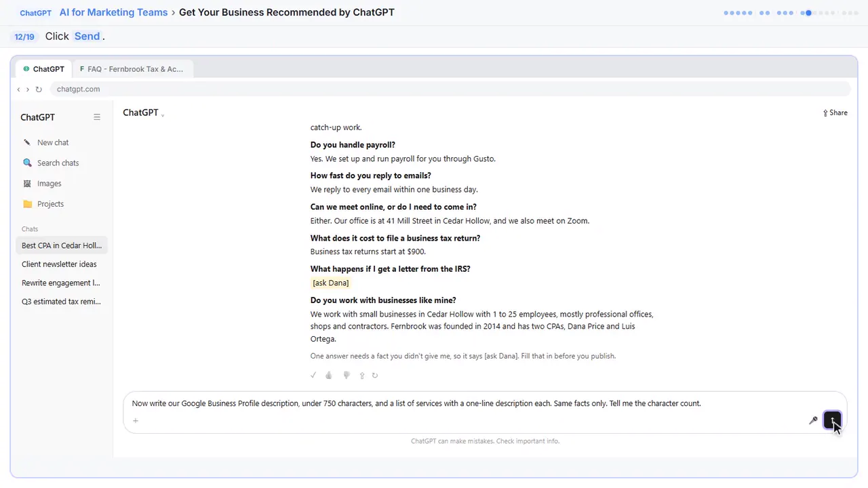Viewport: 868px width, 488px height.
Task: Click the highlighted Send word in instructions
Action: coord(87,37)
